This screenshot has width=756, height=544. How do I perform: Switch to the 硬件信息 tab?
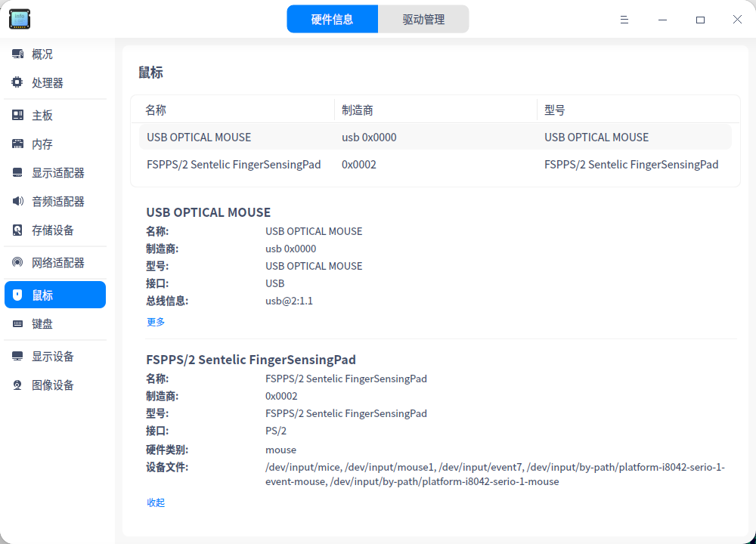pos(332,18)
